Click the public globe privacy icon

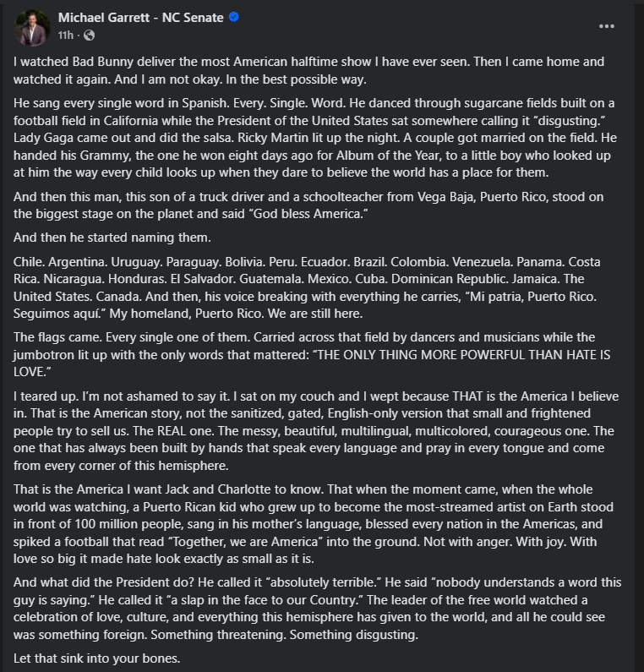pyautogui.click(x=90, y=36)
